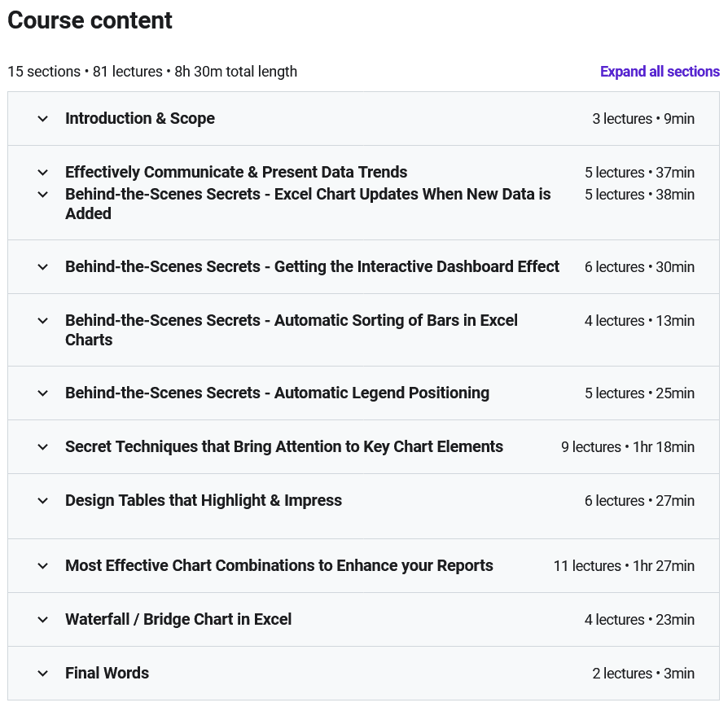Click Secret Techniques that Bring Attention title
Screen dimensions: 728x707
pos(284,447)
